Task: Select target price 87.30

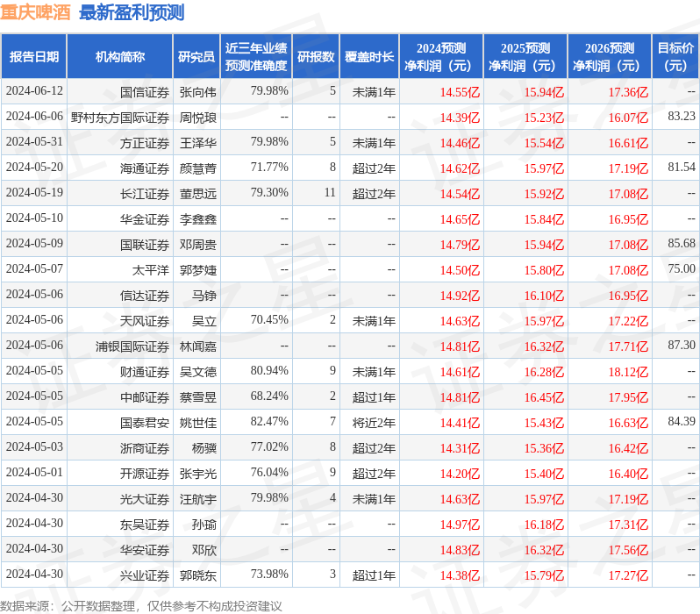Action: 682,346
